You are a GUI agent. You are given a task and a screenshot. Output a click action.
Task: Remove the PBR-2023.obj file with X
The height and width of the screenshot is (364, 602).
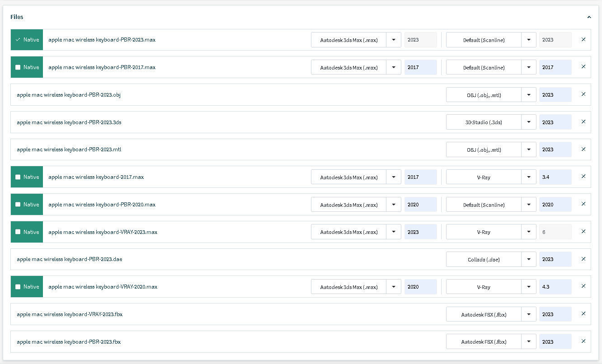click(x=583, y=94)
